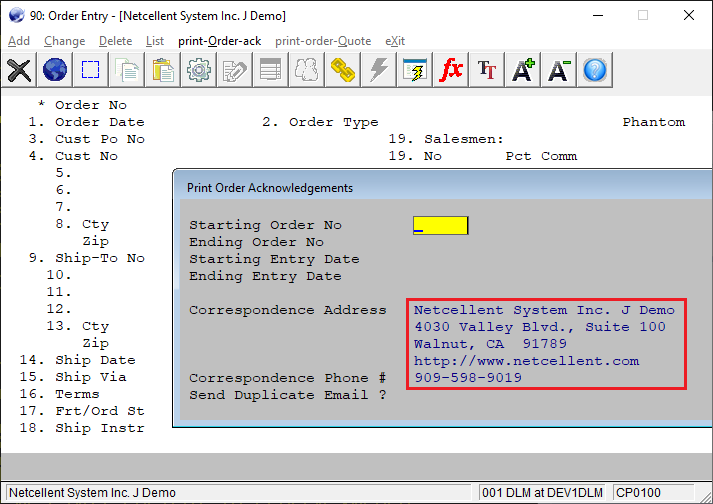Click the Ending Order No label
Screen dimensions: 713x504
[x=256, y=242]
